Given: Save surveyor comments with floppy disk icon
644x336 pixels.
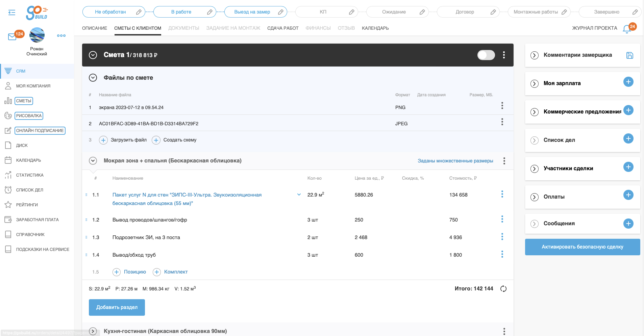Looking at the screenshot, I should tap(630, 55).
